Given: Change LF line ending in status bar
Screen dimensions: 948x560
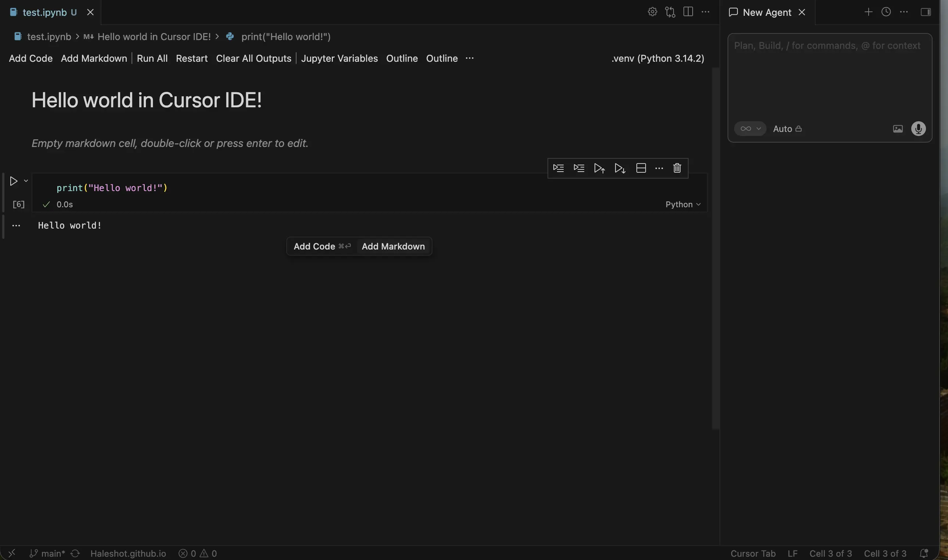Looking at the screenshot, I should [792, 553].
